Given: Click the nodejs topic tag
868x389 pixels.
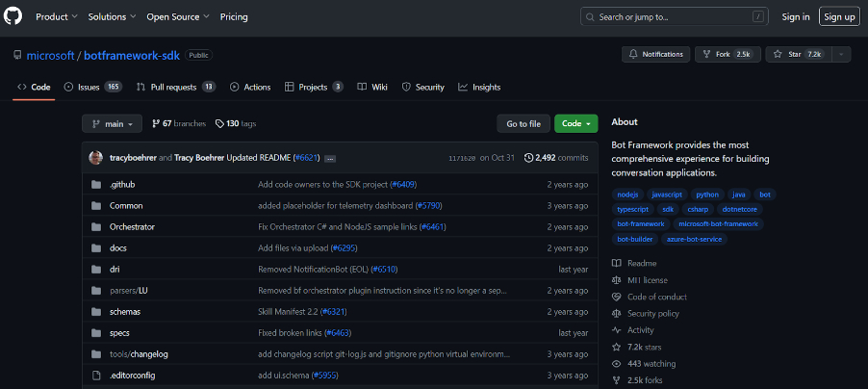Looking at the screenshot, I should 627,194.
